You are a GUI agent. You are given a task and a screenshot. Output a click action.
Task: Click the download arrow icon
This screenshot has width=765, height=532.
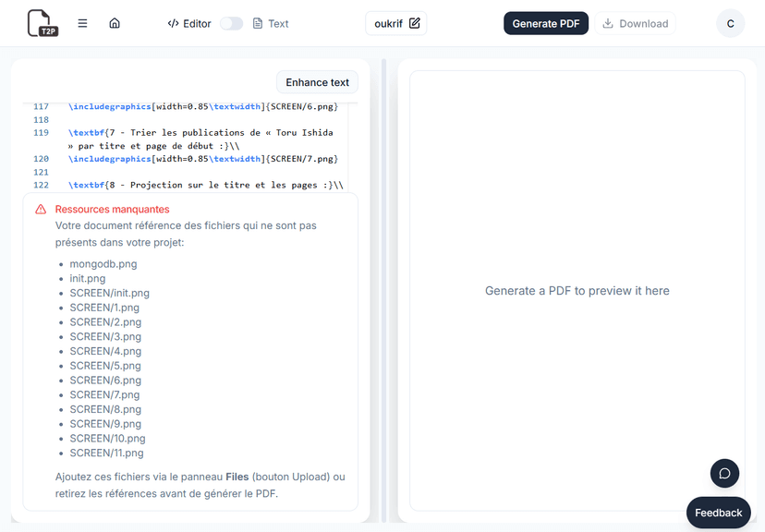pyautogui.click(x=608, y=24)
